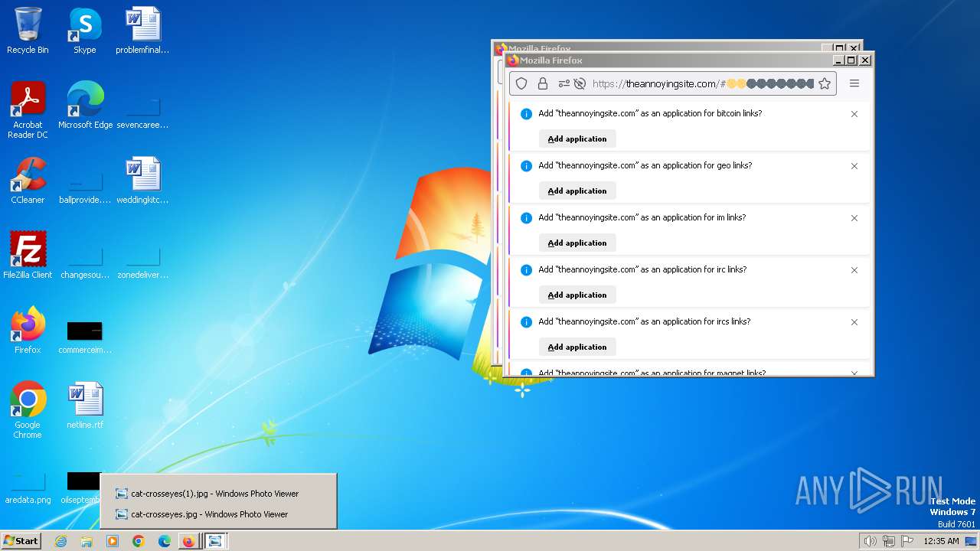Open Edge from the taskbar
Viewport: 980px width, 551px height.
[165, 541]
